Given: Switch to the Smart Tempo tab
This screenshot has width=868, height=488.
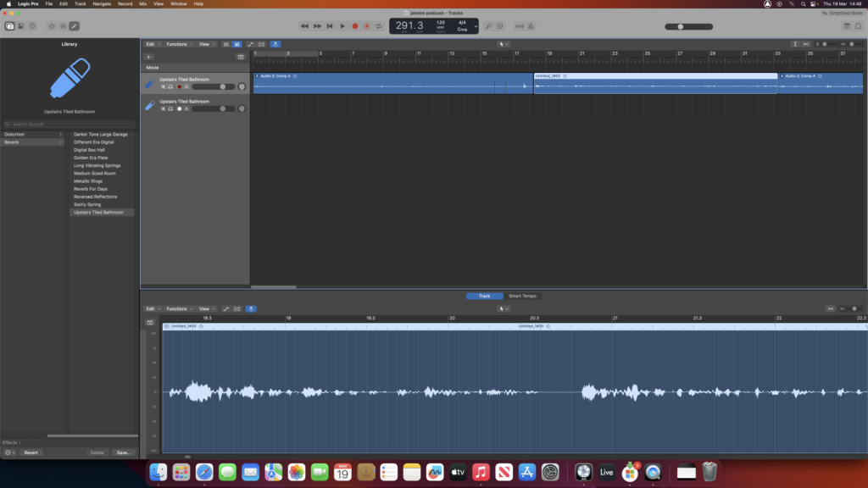Looking at the screenshot, I should [521, 296].
